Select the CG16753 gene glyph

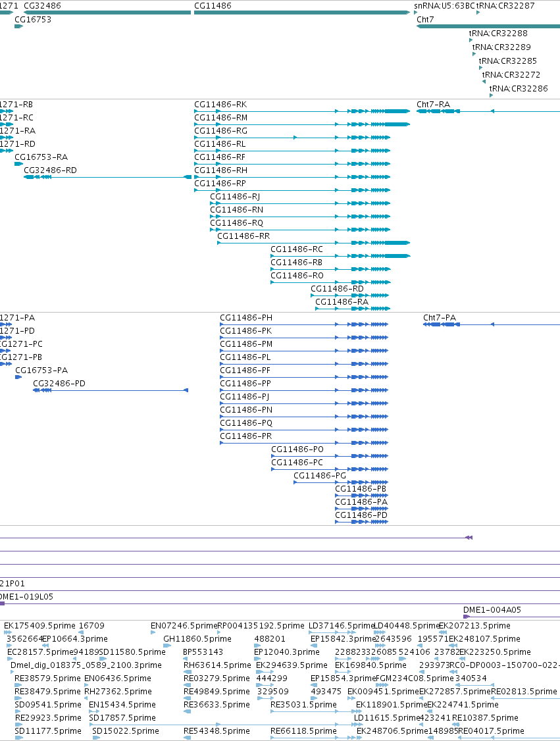[18, 26]
